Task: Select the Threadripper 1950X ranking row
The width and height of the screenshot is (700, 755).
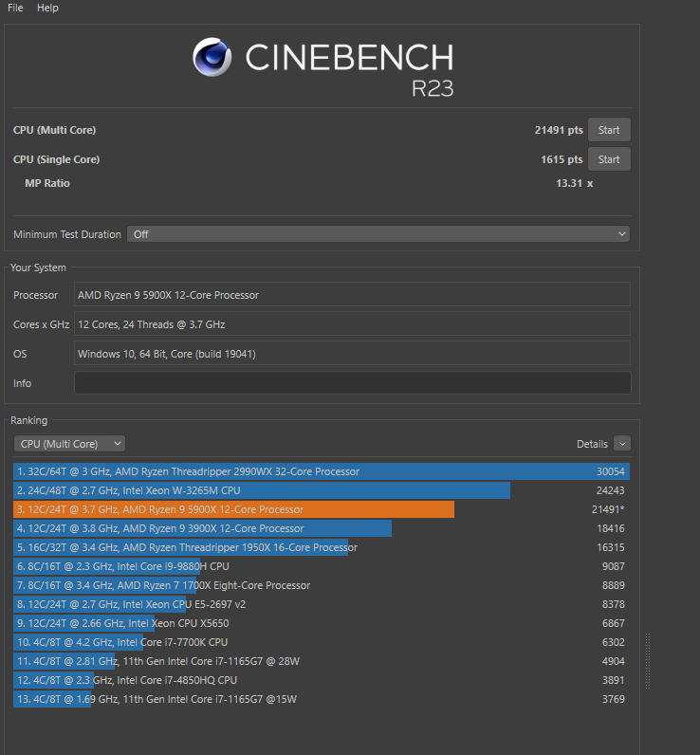Action: click(x=322, y=547)
